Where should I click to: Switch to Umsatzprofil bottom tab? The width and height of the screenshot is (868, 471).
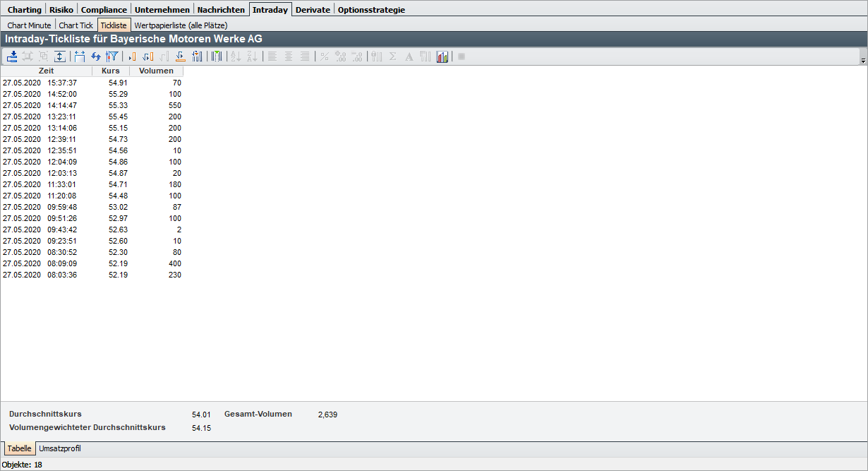click(60, 448)
